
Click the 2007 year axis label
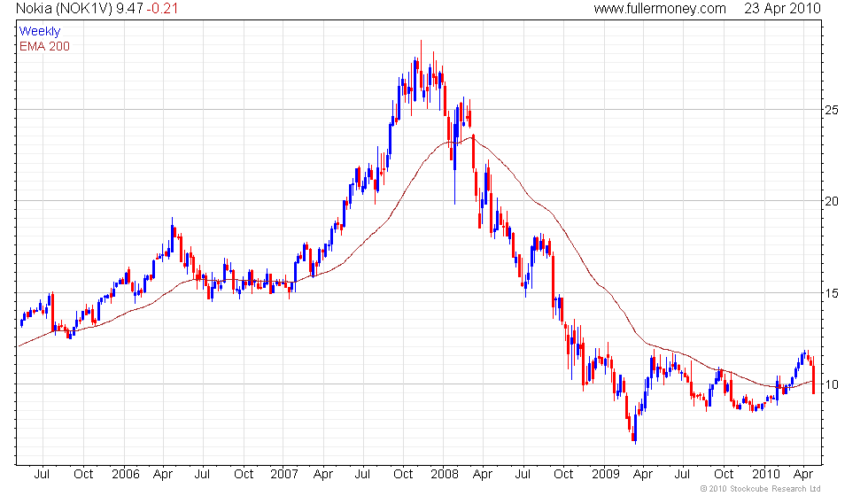(x=284, y=475)
